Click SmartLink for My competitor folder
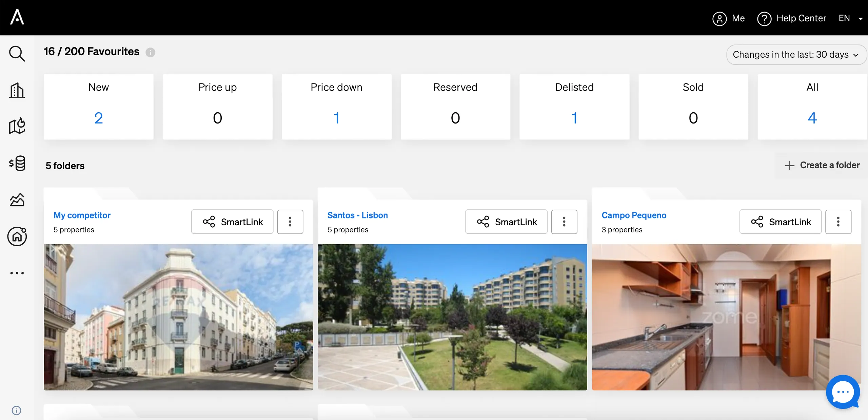Screen dimensions: 868x420 232,222
